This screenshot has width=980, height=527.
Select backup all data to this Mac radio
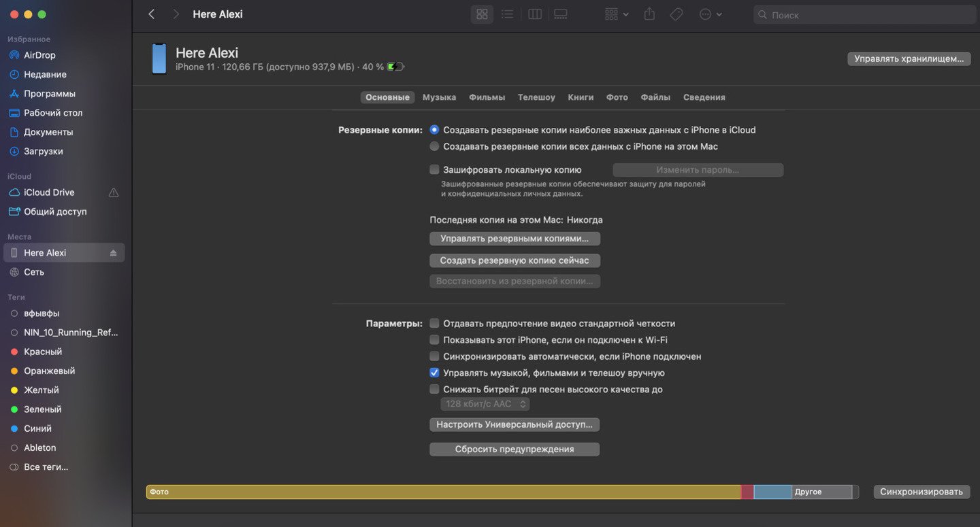[x=434, y=146]
